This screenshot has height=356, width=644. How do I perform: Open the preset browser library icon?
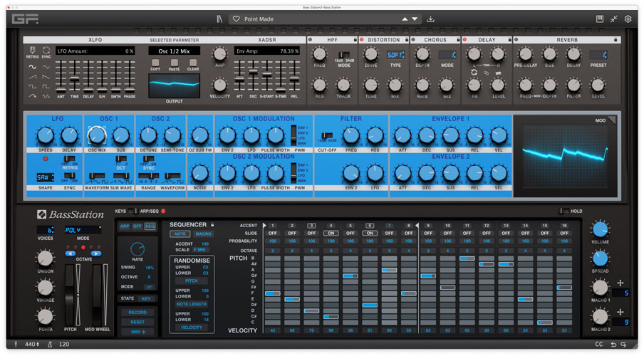(x=220, y=19)
